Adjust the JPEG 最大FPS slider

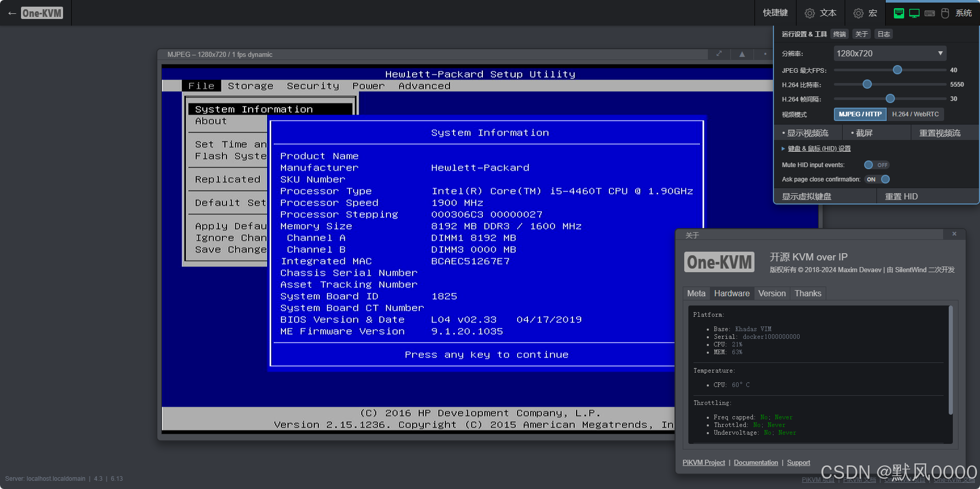(896, 70)
